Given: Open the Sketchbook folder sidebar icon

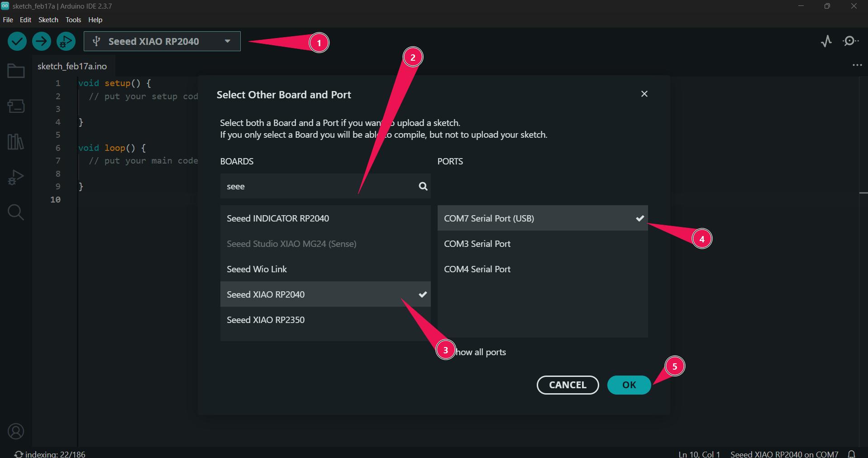Looking at the screenshot, I should [x=16, y=71].
